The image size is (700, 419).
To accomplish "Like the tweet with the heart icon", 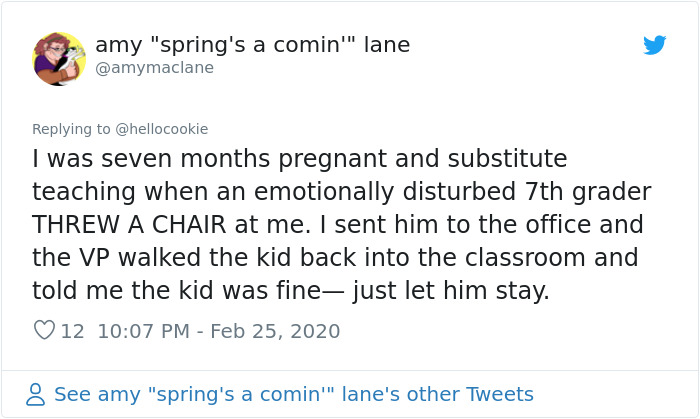I will pos(44,330).
